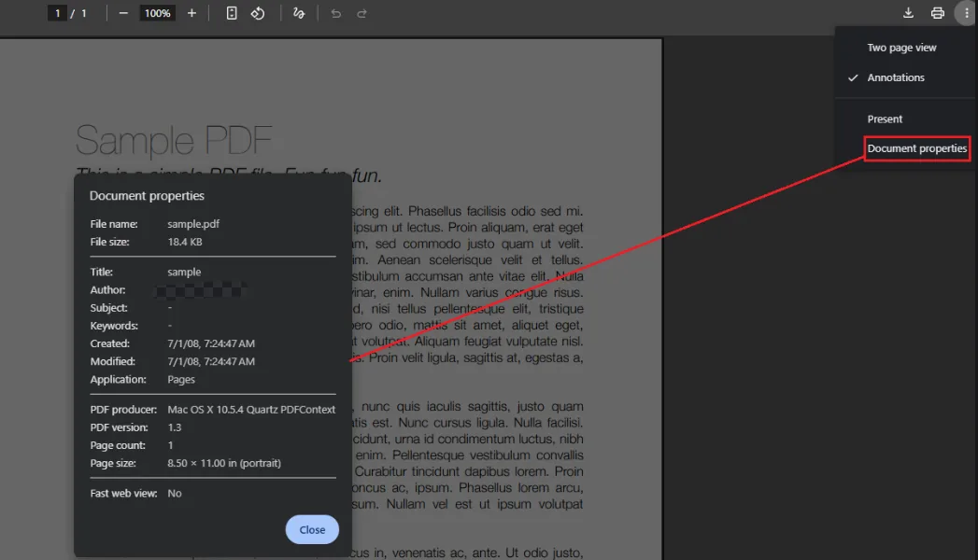Click the redo arrow icon
The image size is (978, 560).
[x=361, y=13]
